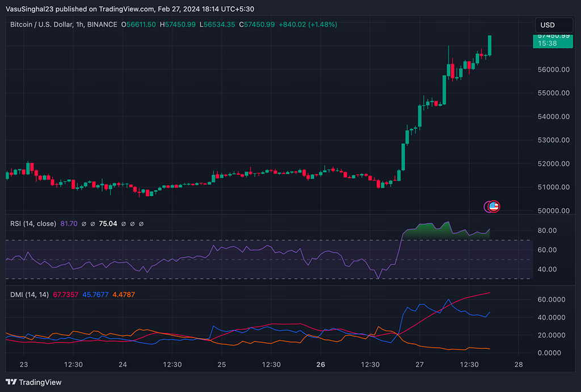This screenshot has height=392, width=581.
Task: Click the DMI 40.0000 axis label
Action: tap(551, 318)
